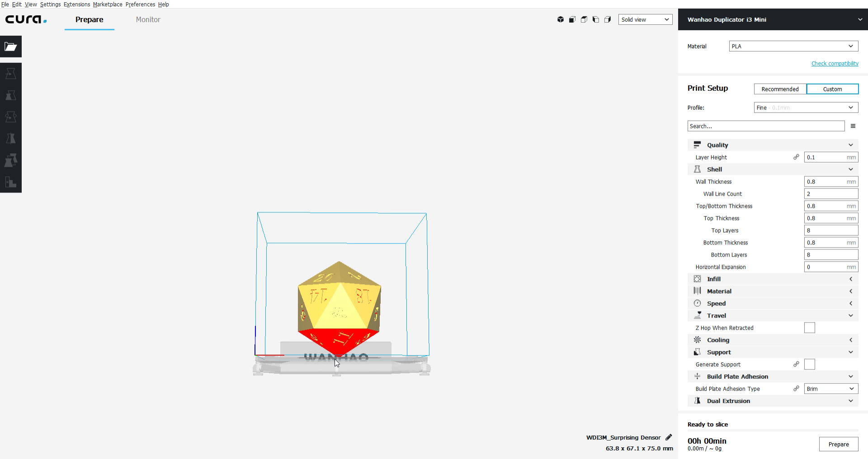This screenshot has width=868, height=459.
Task: Open the Extensions menu
Action: (x=77, y=4)
